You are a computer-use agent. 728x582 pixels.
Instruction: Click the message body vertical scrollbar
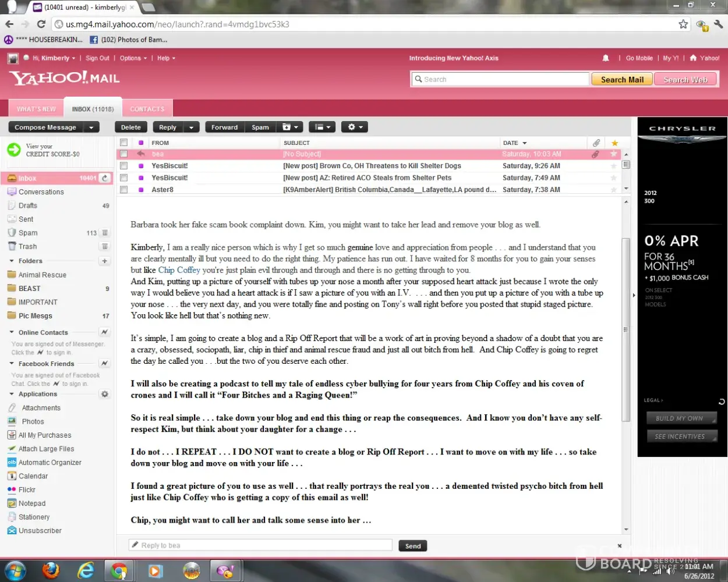point(626,329)
